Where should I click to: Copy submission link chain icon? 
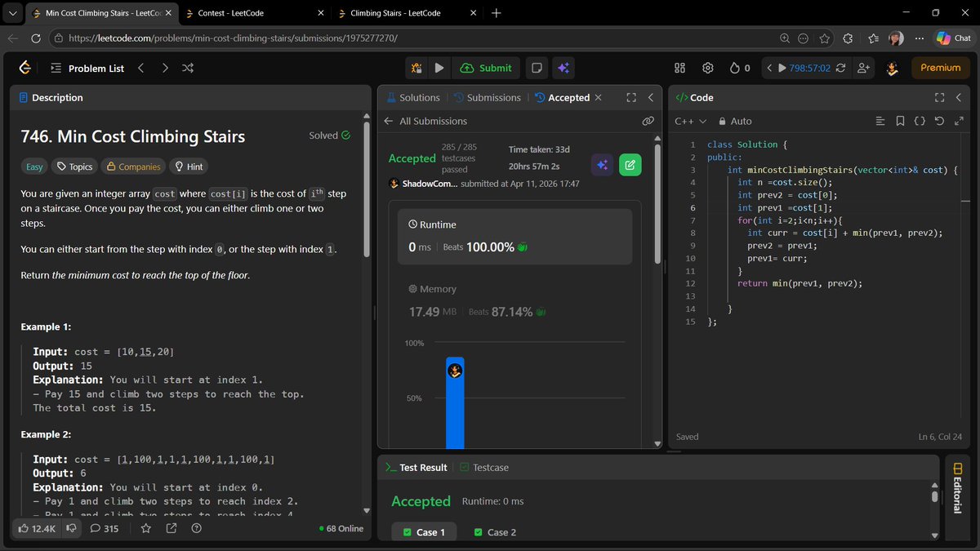648,121
